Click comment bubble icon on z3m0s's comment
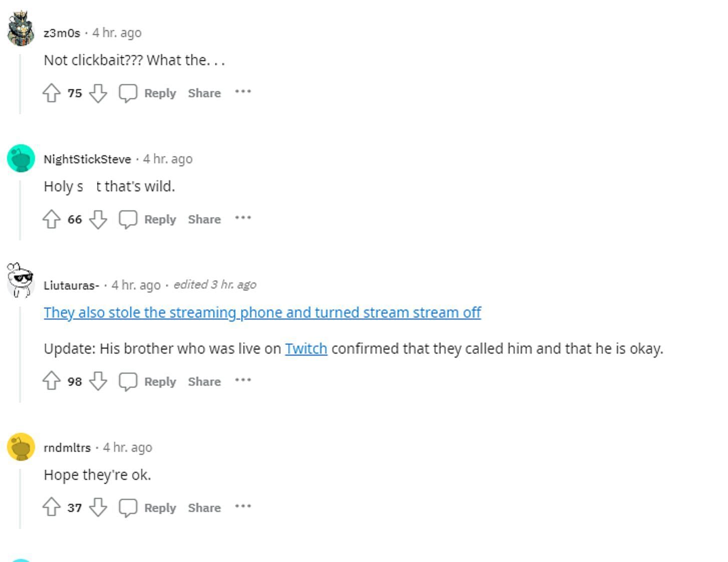The width and height of the screenshot is (728, 562). [128, 93]
